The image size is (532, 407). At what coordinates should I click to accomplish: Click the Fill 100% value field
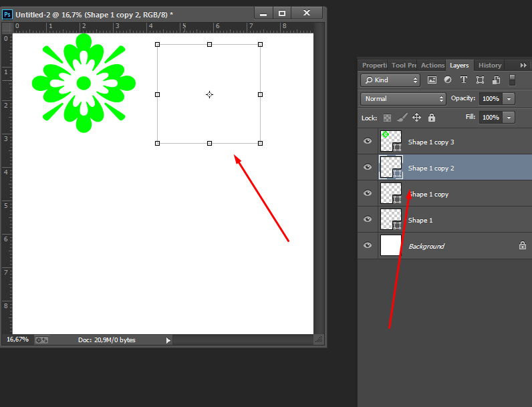click(491, 118)
